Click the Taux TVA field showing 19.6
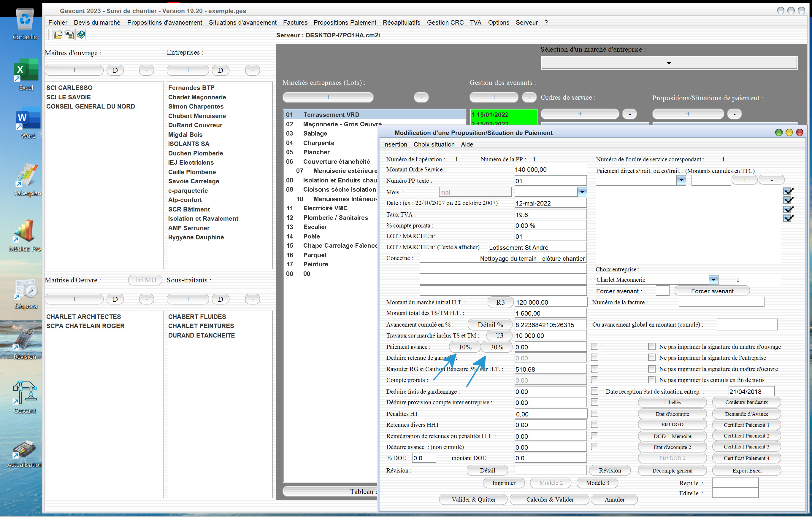Image resolution: width=812 pixels, height=517 pixels. point(550,214)
